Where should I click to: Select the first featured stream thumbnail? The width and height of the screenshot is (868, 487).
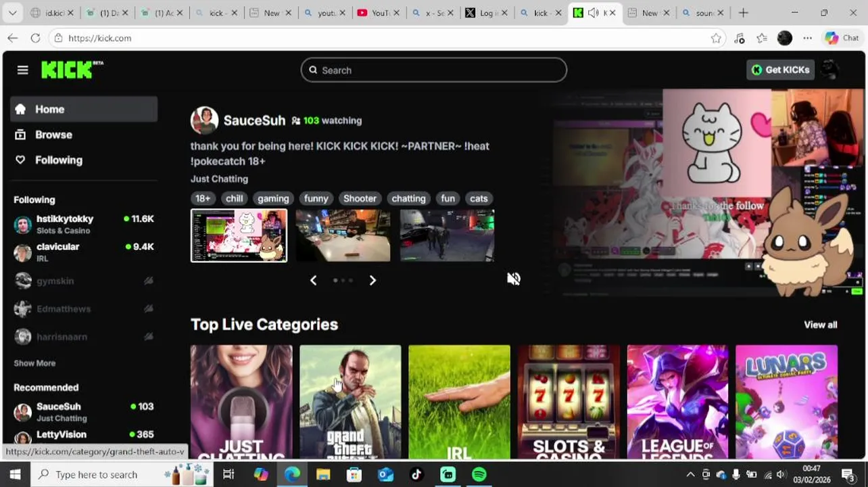[239, 235]
